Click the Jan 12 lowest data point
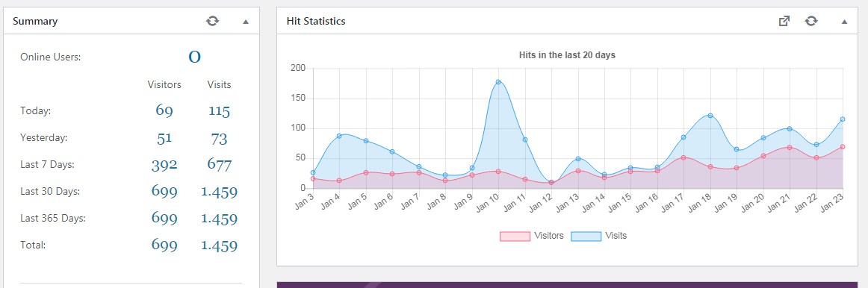 [x=551, y=182]
